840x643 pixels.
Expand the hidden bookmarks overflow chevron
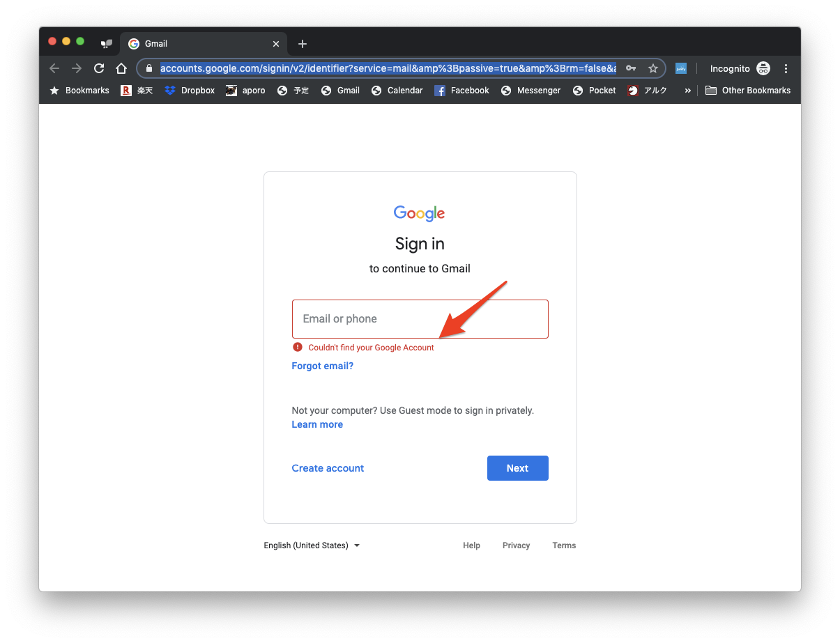(688, 91)
